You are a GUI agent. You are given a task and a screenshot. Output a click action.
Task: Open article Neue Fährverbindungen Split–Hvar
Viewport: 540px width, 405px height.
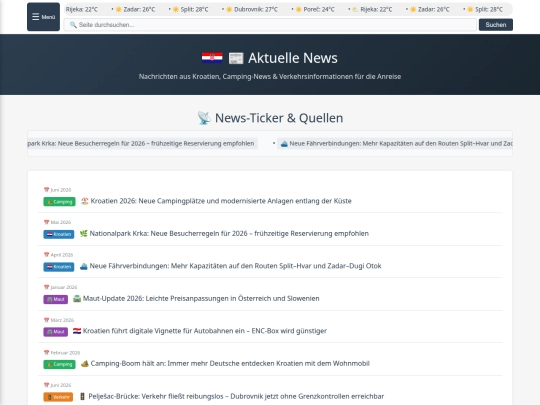235,266
